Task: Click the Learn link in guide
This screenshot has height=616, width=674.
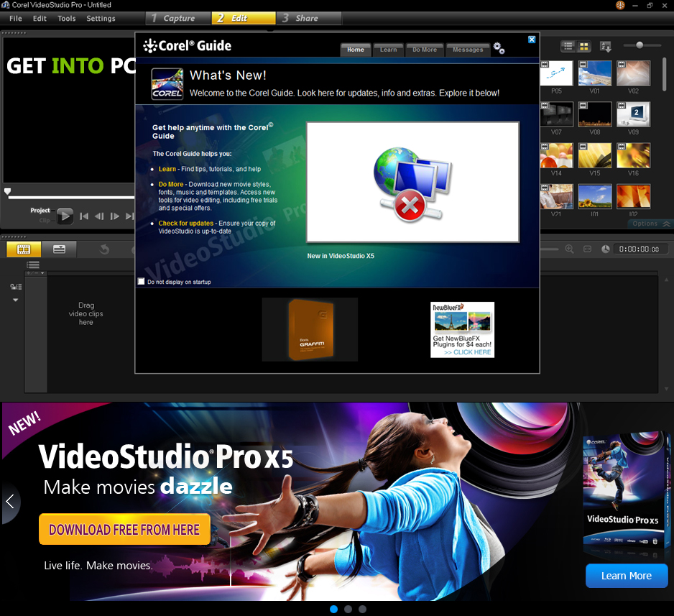Action: click(x=167, y=169)
